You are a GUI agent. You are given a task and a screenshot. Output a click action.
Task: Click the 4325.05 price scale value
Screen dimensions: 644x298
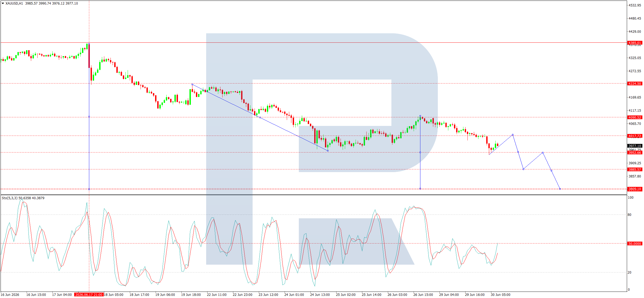635,58
